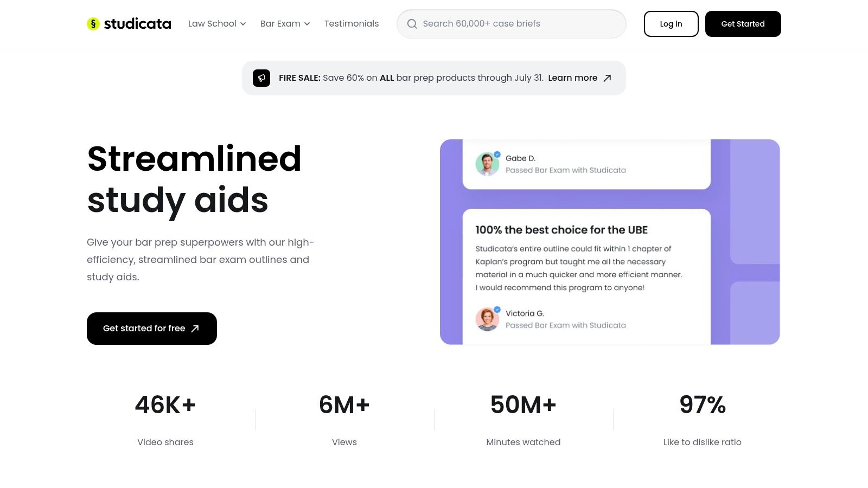This screenshot has height=488, width=868.
Task: Click the megaphone icon in sale banner
Action: tap(261, 78)
